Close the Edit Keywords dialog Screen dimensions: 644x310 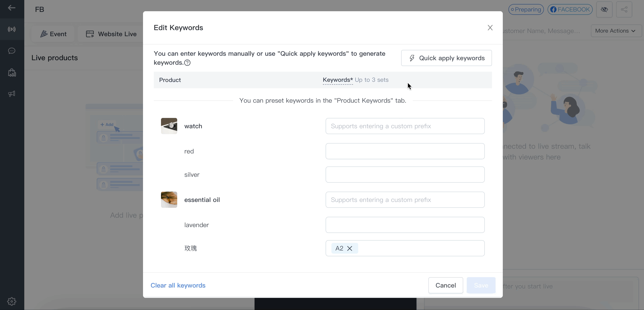490,27
